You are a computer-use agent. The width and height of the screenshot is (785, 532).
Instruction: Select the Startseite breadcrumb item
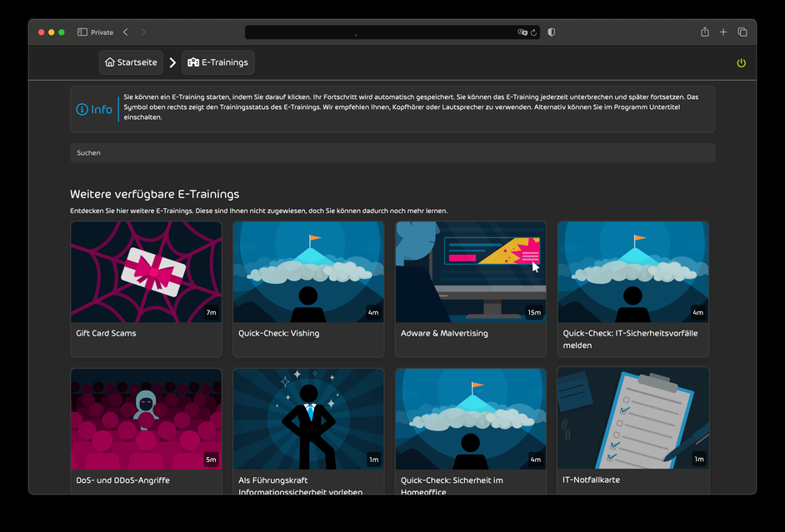point(130,62)
